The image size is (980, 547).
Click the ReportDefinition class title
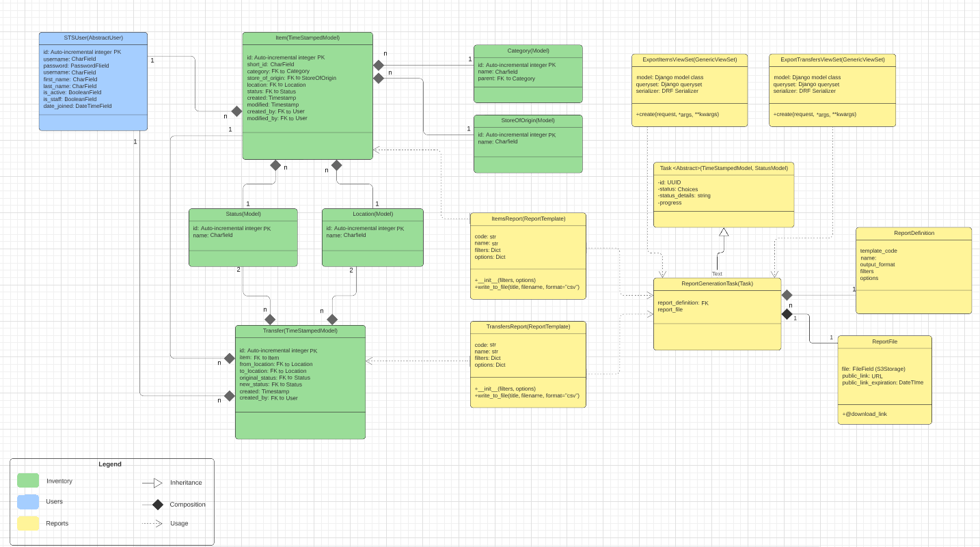coord(913,233)
